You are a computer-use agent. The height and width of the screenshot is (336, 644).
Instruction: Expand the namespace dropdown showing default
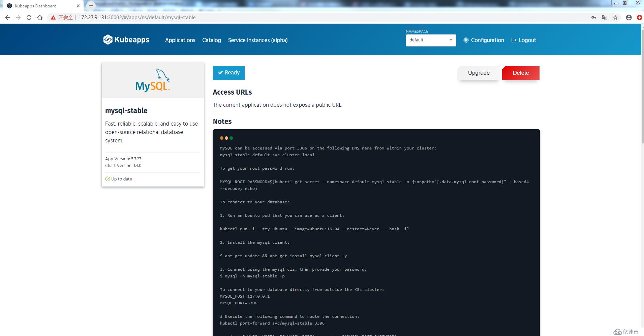pos(431,40)
